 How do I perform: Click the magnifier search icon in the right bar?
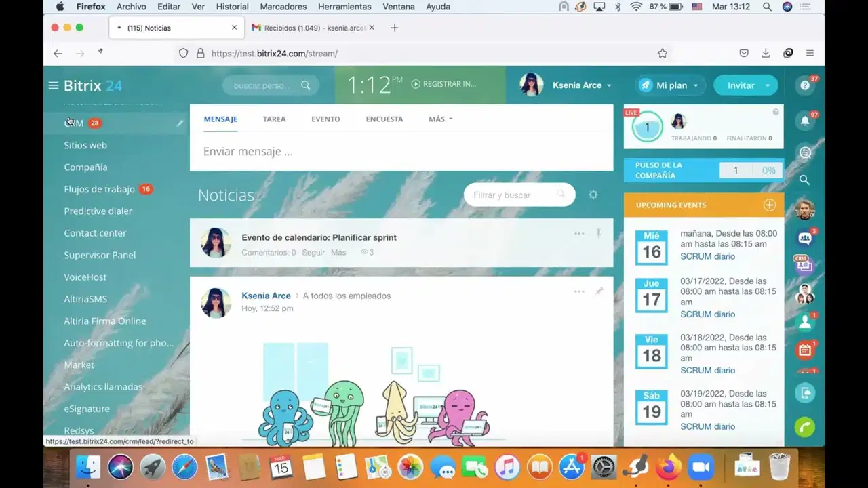coord(805,180)
